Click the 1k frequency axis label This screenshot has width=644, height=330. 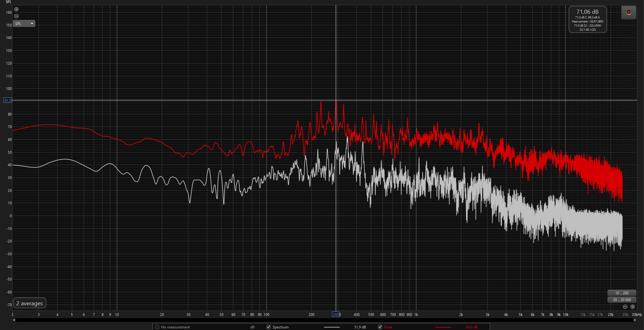point(416,315)
